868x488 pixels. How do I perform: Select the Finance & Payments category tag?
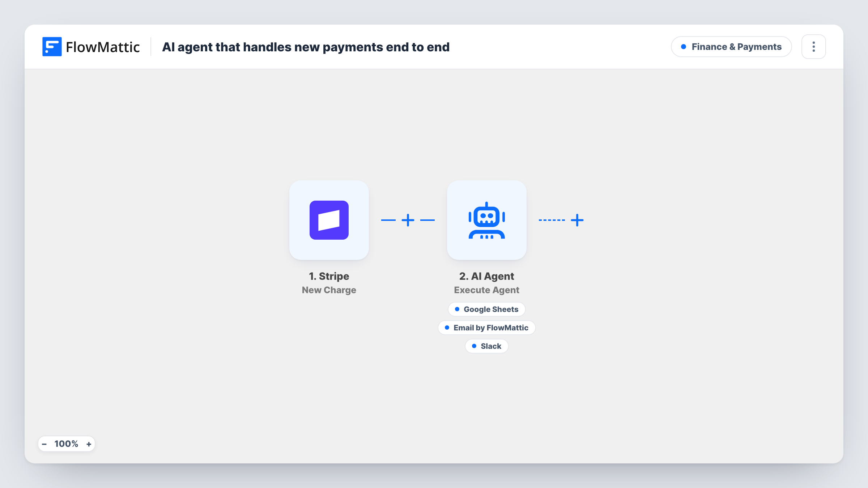731,47
